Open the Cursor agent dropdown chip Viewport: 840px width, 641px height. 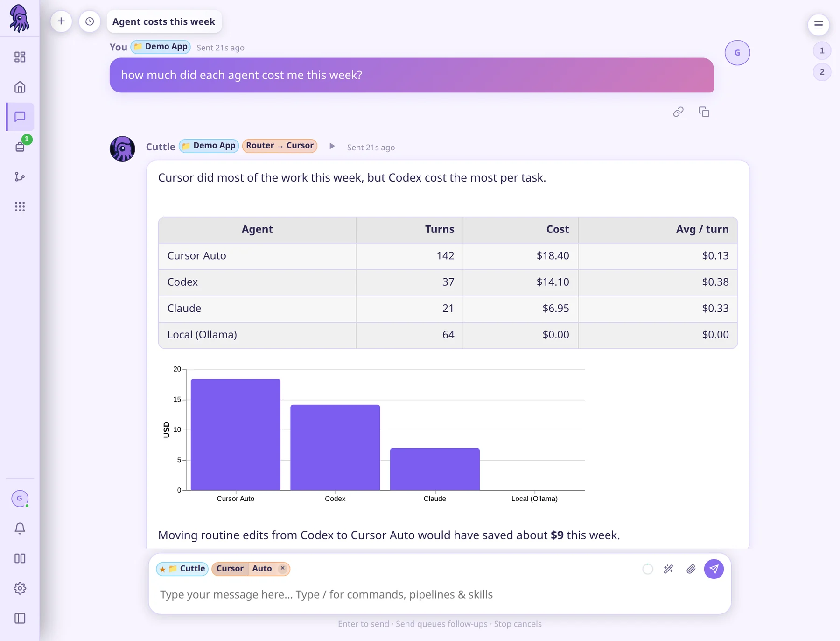coord(230,569)
